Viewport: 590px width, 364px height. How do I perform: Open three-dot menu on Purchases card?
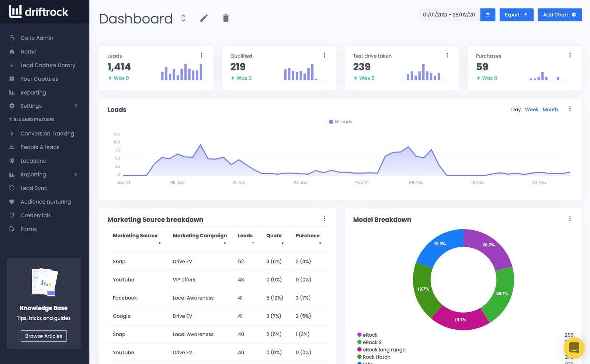coord(570,55)
